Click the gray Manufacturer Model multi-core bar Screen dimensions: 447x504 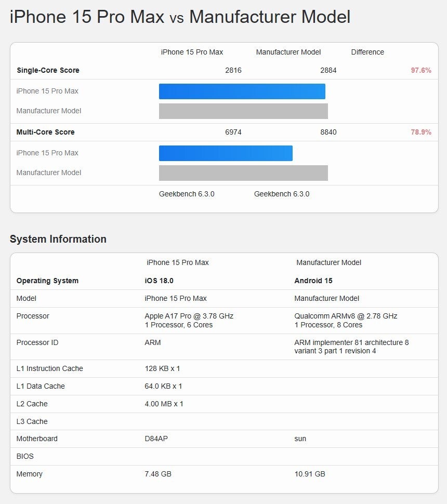243,173
